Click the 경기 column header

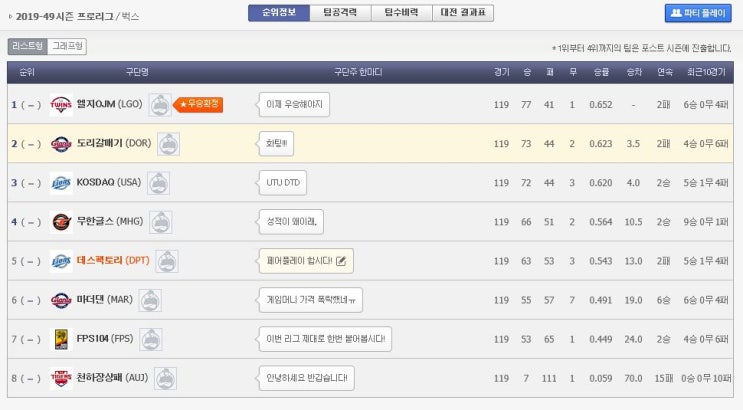[501, 72]
